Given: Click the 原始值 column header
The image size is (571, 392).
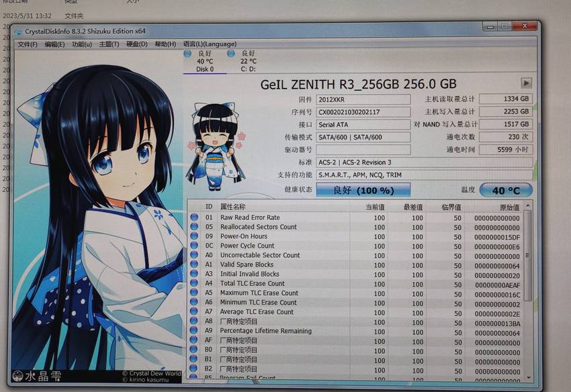Looking at the screenshot, I should 509,207.
